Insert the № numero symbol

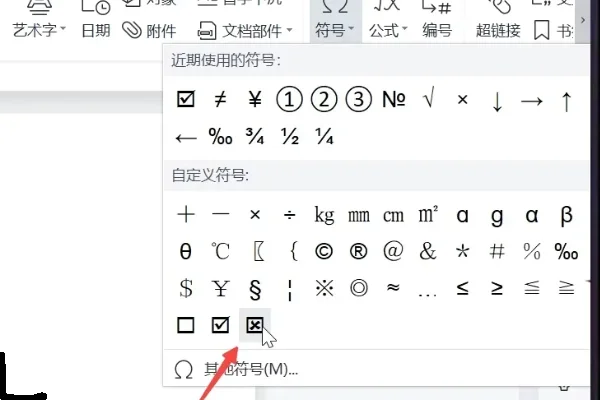[x=393, y=100]
